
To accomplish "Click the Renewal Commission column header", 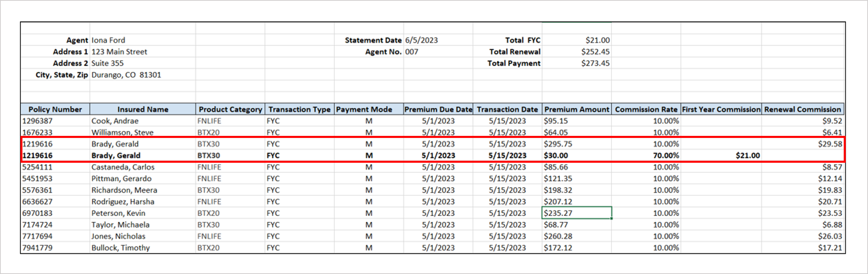I will [x=803, y=109].
